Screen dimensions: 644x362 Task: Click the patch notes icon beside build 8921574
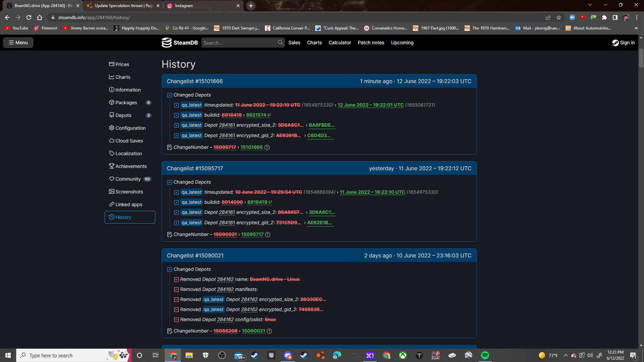point(269,115)
